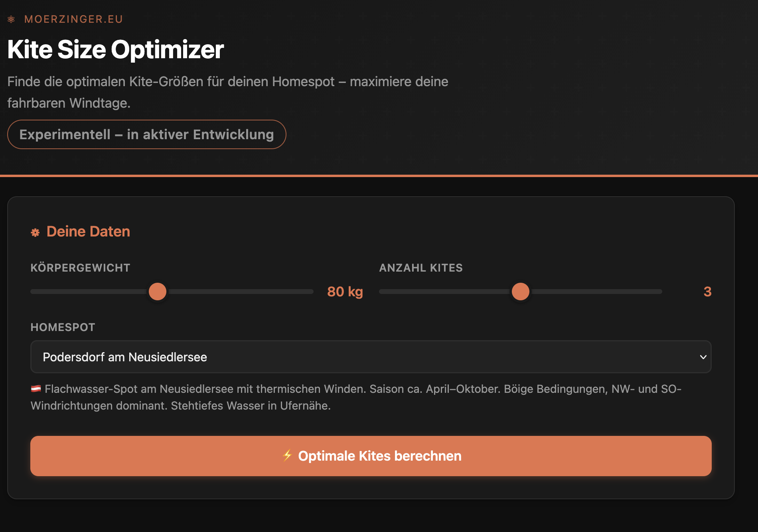Image resolution: width=758 pixels, height=532 pixels.
Task: Click the lightning bolt in the calculate button
Action: tap(287, 456)
